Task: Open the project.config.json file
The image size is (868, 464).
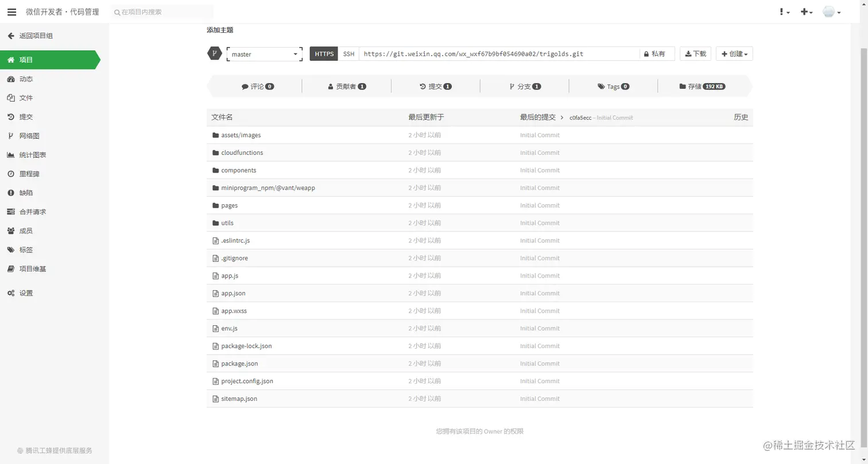Action: [x=247, y=381]
